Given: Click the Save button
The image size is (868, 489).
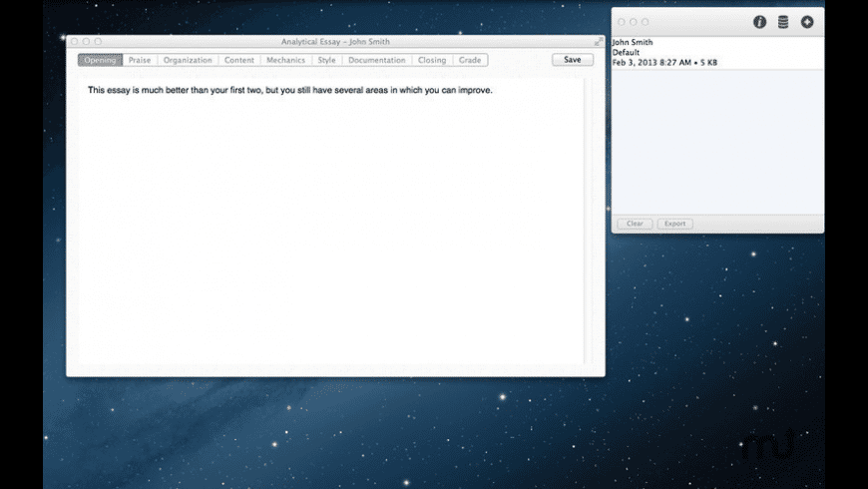Looking at the screenshot, I should [x=573, y=60].
